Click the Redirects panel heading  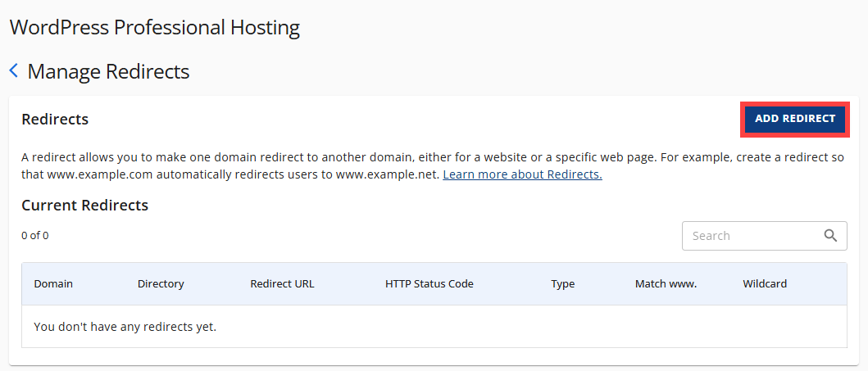pyautogui.click(x=55, y=120)
